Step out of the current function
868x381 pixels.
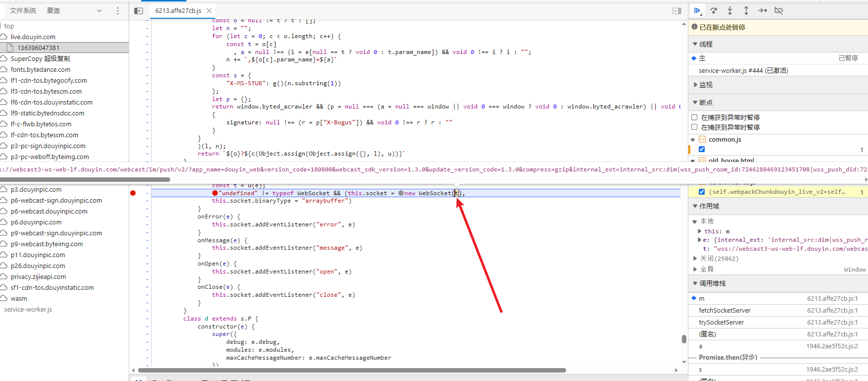(x=746, y=10)
